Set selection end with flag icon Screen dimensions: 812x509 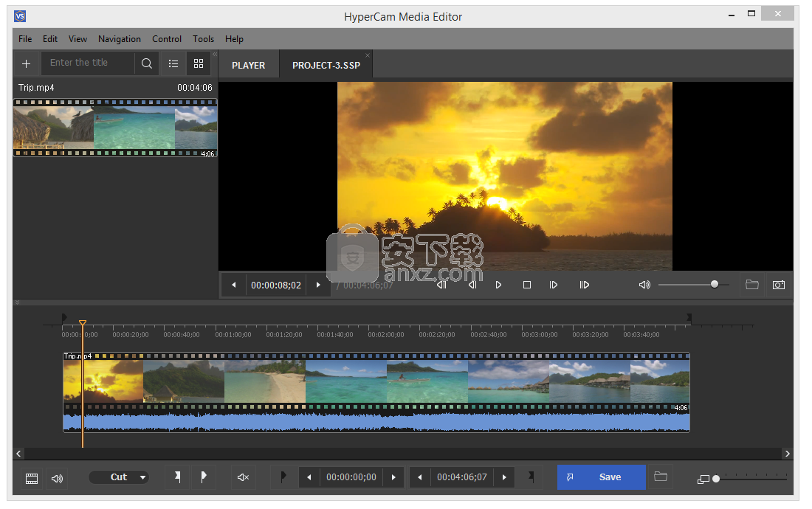coord(531,477)
